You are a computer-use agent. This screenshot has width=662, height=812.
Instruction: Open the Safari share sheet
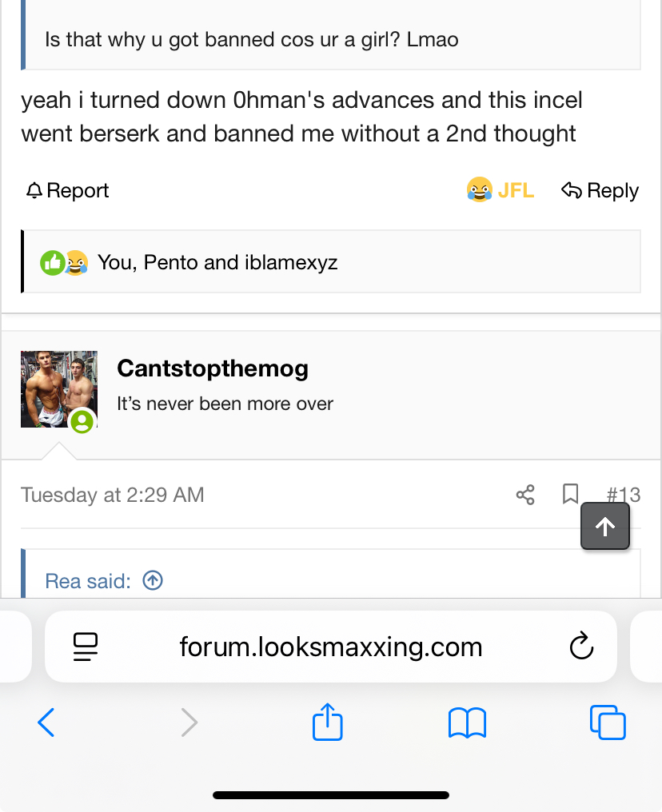[327, 722]
